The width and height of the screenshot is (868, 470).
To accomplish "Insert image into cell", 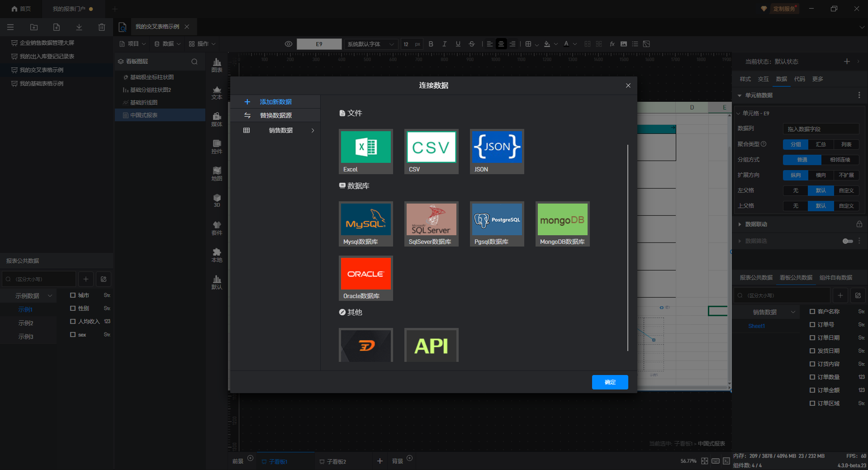I will [624, 44].
